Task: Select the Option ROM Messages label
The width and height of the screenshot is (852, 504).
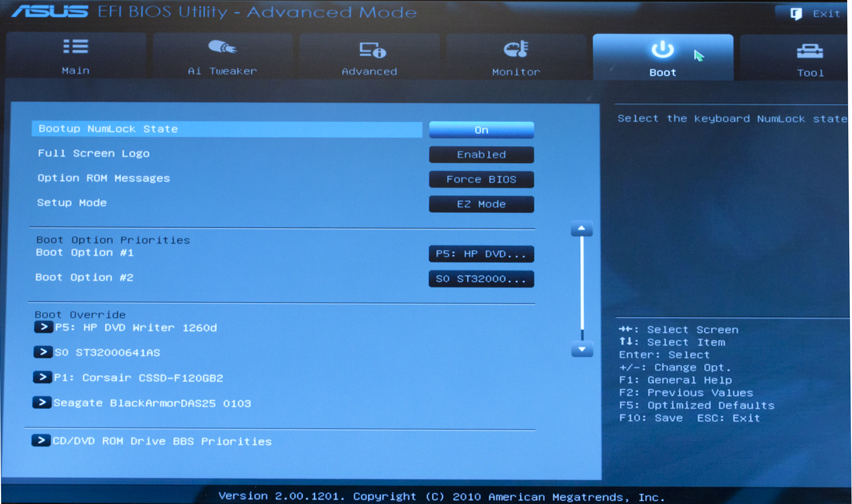Action: pos(104,178)
